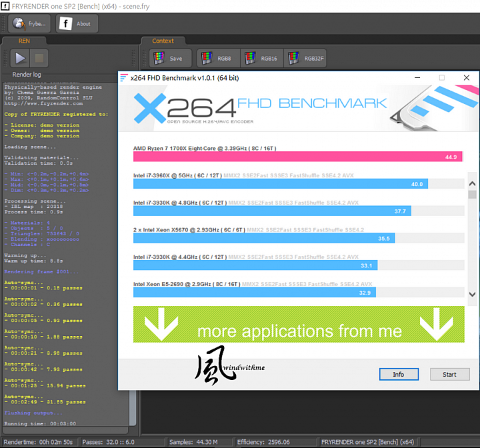Click 'FRYRENDER one SP2 [Bench] (x64)' status entry
The height and width of the screenshot is (448, 480).
click(x=367, y=442)
